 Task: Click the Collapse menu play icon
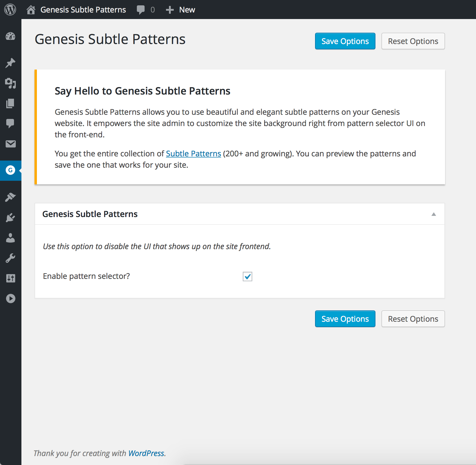(10, 299)
